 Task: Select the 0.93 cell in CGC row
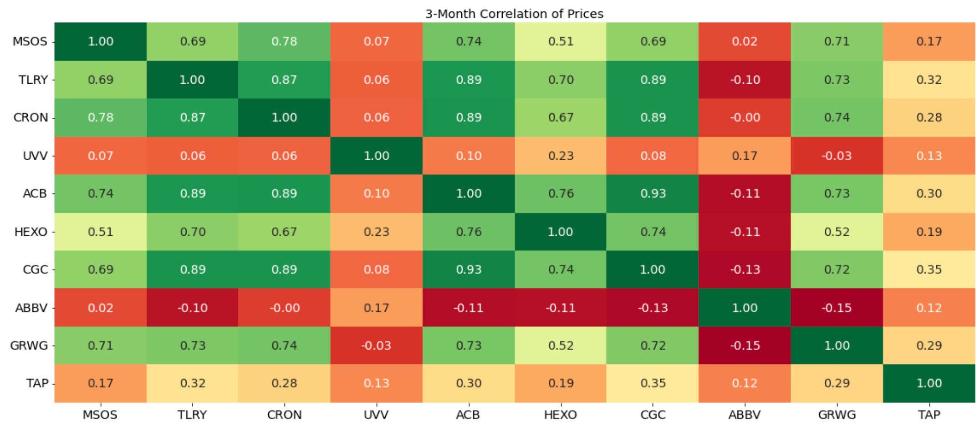tap(469, 270)
